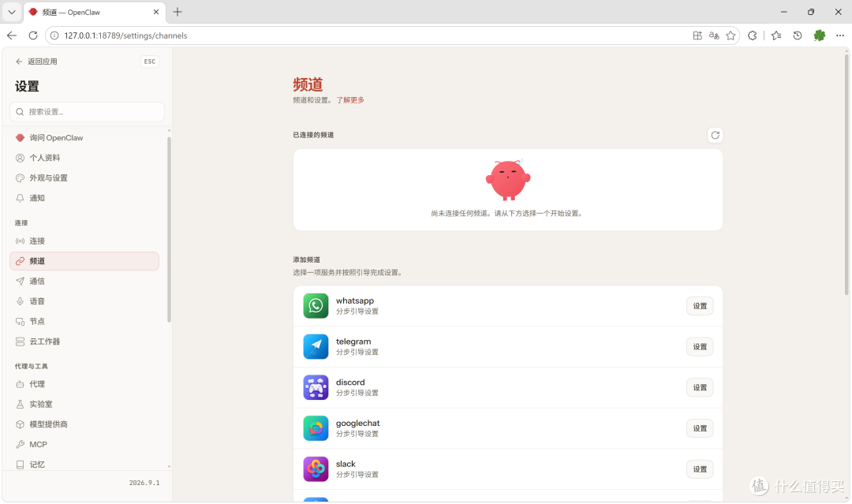Reload the page with browser refresh
The height and width of the screenshot is (504, 852).
[x=33, y=35]
